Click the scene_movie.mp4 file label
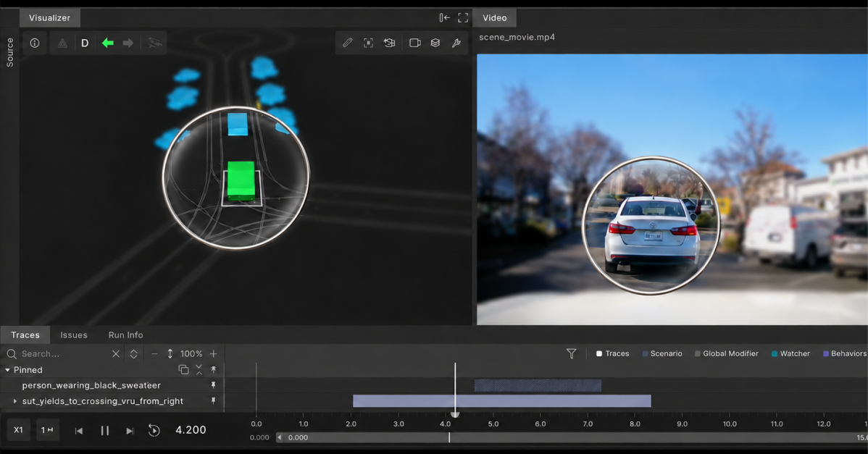Viewport: 868px width, 454px height. pyautogui.click(x=517, y=37)
